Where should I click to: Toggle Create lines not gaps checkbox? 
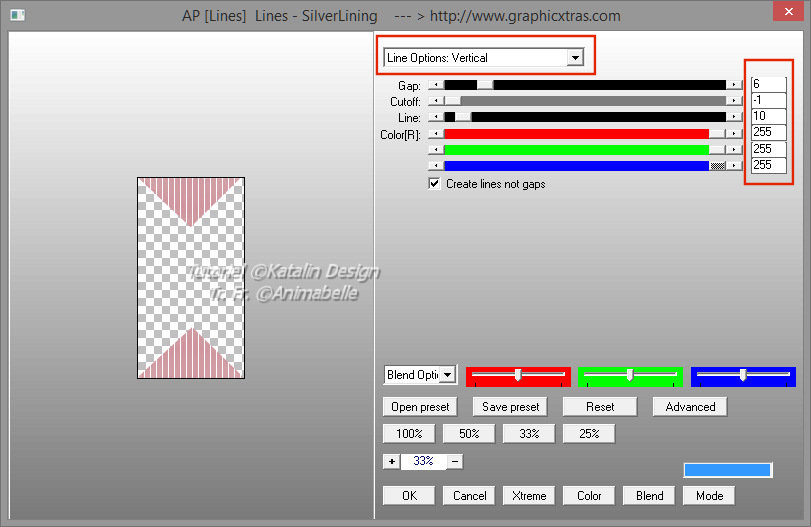pos(434,184)
